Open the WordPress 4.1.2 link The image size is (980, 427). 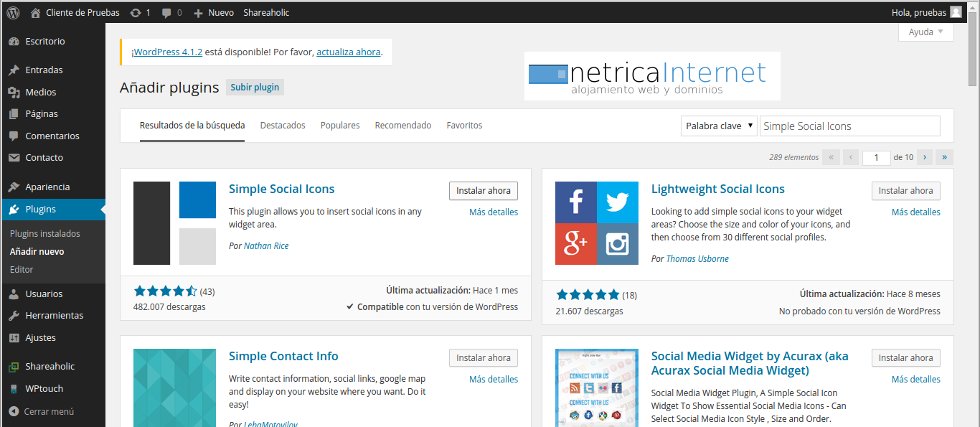click(167, 52)
